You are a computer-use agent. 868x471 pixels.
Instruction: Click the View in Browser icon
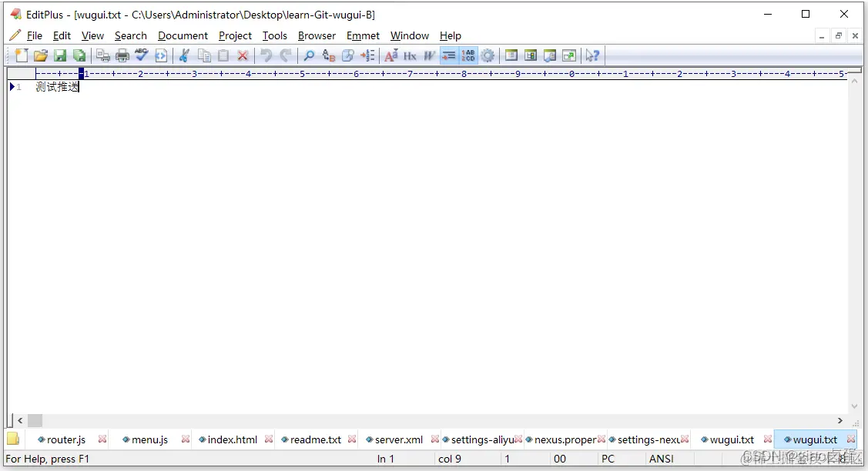pos(161,55)
